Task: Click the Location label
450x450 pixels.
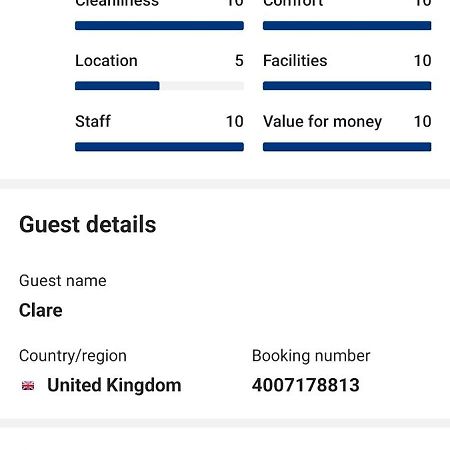Action: (106, 61)
